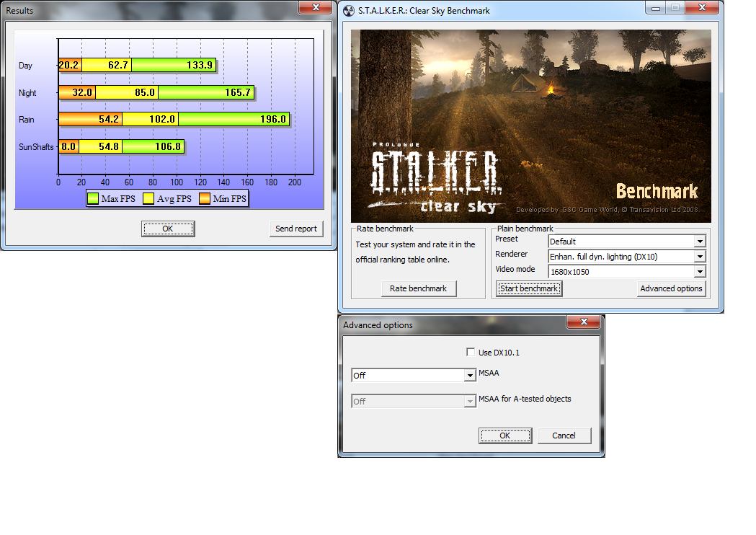Click the 'MSAA for A-tested objects' label
756x535 pixels.
point(525,399)
